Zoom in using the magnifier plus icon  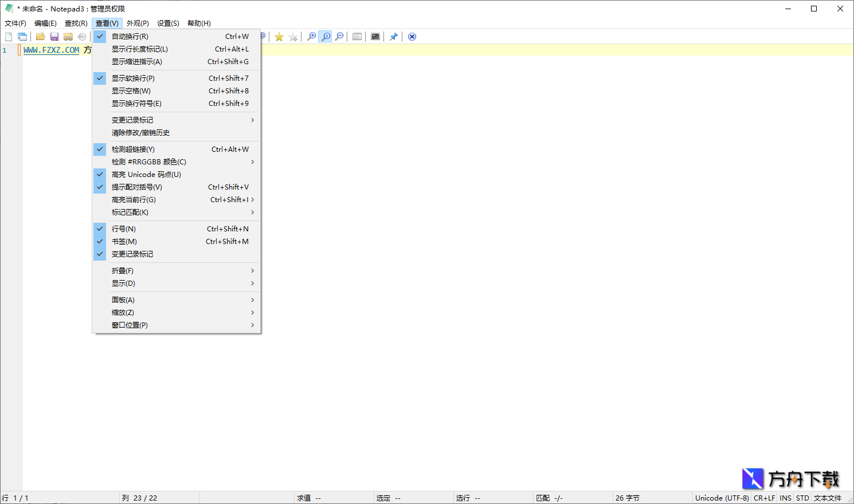click(311, 36)
